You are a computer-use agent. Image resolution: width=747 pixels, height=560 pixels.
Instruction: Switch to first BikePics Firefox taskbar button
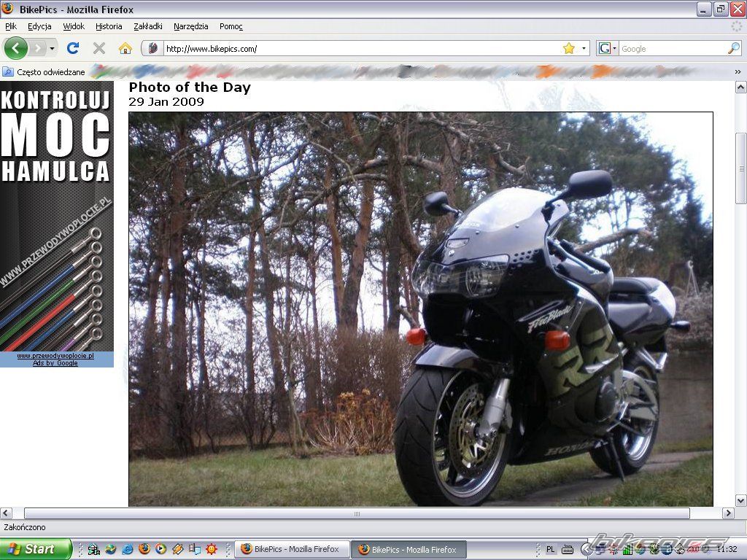tap(292, 549)
